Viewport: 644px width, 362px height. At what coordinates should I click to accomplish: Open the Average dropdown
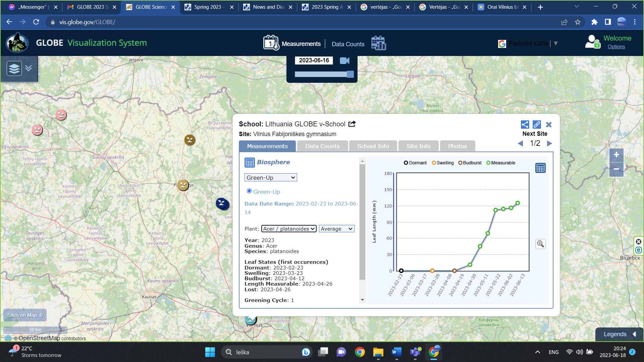336,229
